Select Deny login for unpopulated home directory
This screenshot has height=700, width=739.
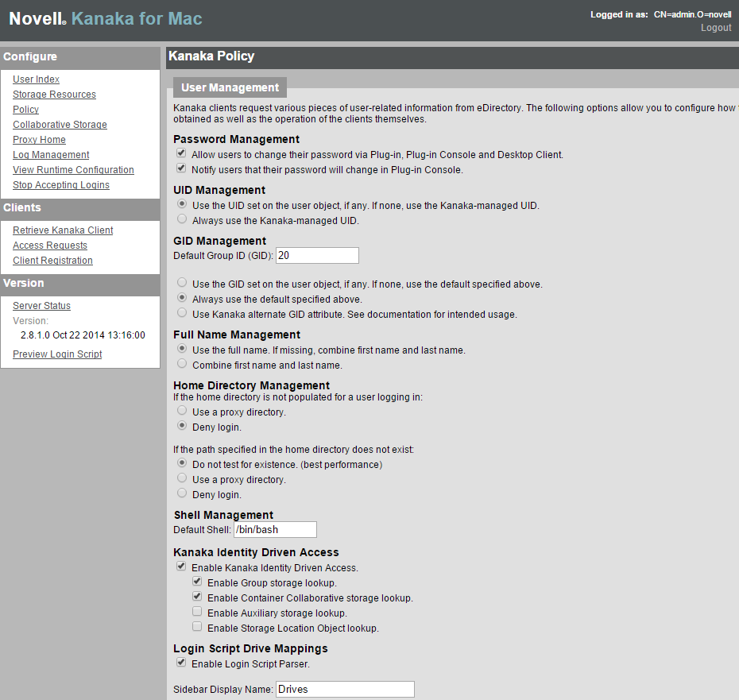click(x=182, y=426)
